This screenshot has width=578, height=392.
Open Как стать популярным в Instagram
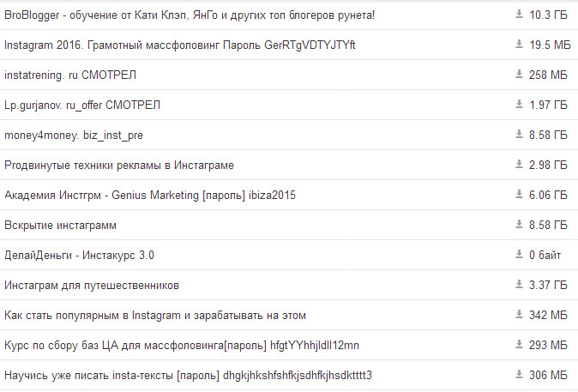155,316
